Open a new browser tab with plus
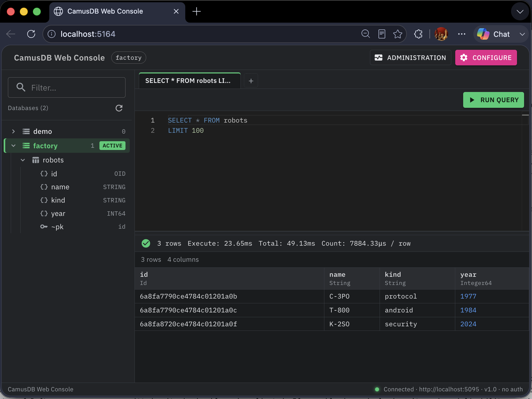The image size is (532, 399). tap(197, 11)
